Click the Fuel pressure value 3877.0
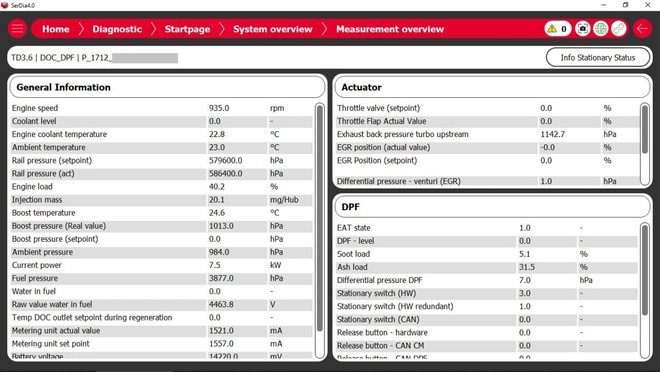The width and height of the screenshot is (660, 372). pyautogui.click(x=221, y=278)
